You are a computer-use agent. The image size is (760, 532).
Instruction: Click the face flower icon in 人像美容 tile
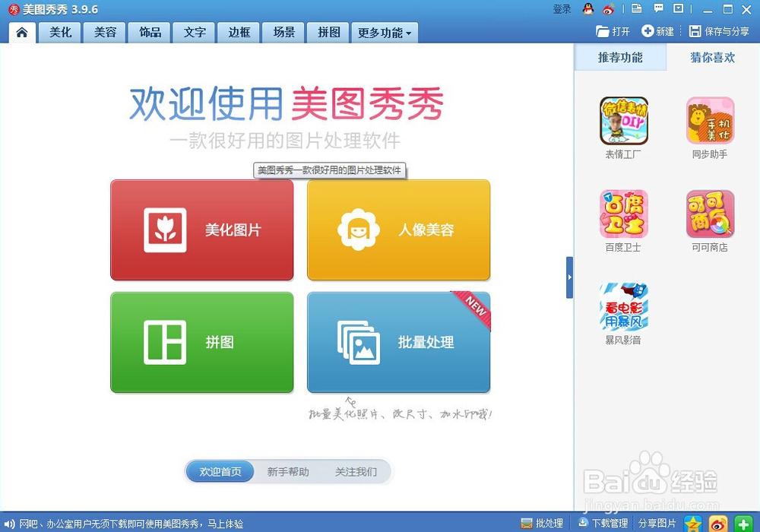(359, 230)
